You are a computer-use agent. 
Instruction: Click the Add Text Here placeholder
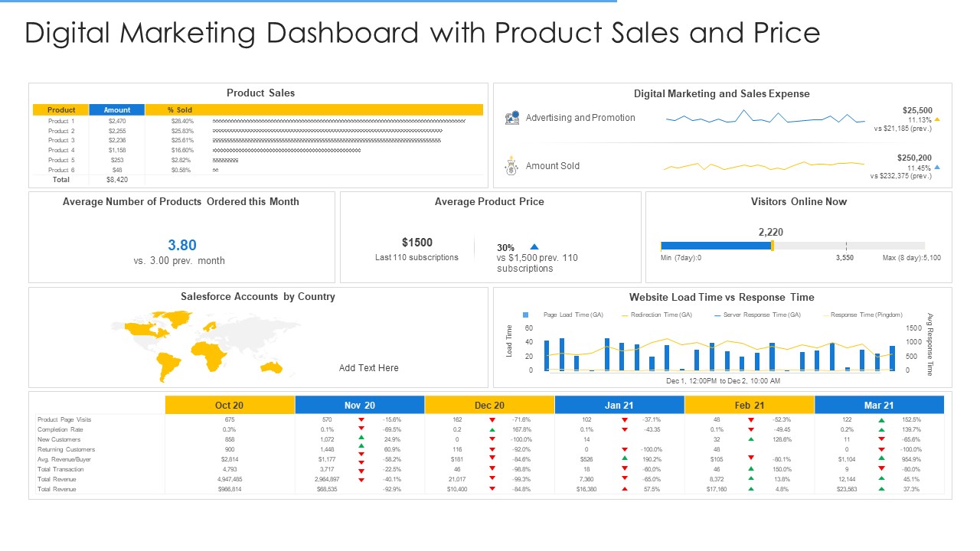point(369,368)
